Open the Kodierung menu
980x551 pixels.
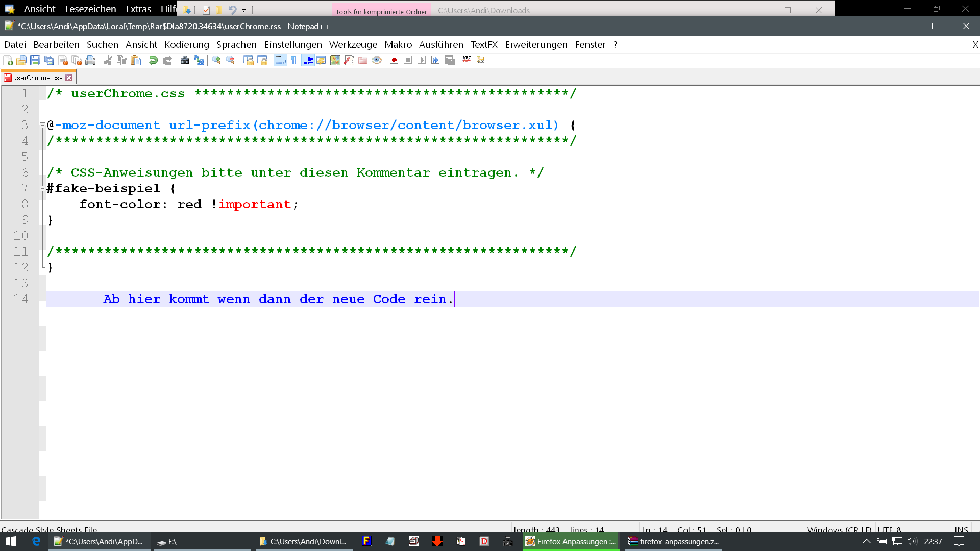point(186,45)
